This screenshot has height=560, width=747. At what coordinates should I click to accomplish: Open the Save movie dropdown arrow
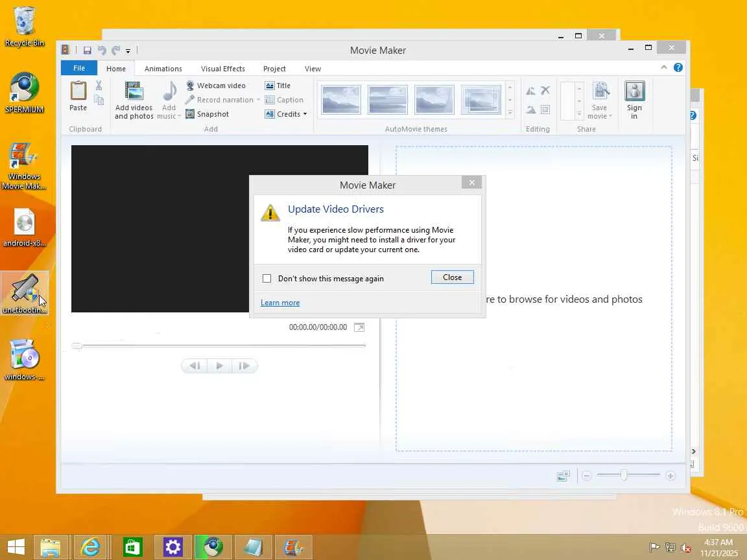[610, 116]
